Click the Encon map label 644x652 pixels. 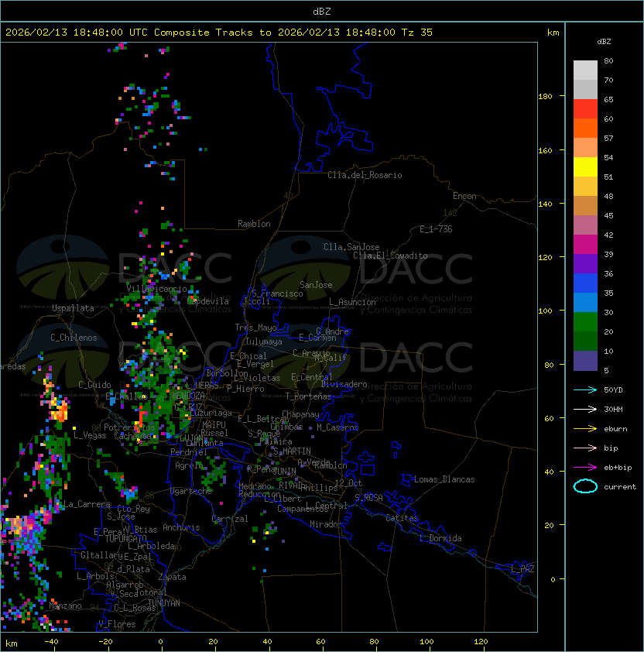click(x=464, y=196)
